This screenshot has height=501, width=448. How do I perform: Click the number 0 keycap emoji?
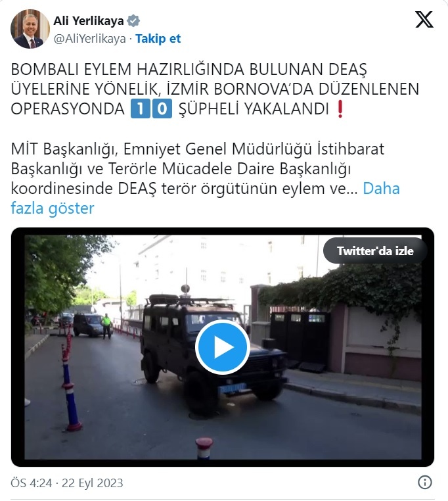[x=162, y=108]
